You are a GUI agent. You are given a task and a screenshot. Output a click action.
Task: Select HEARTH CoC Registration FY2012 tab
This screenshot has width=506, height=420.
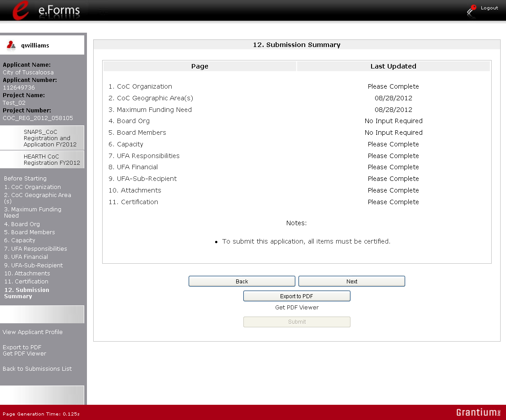tap(52, 159)
